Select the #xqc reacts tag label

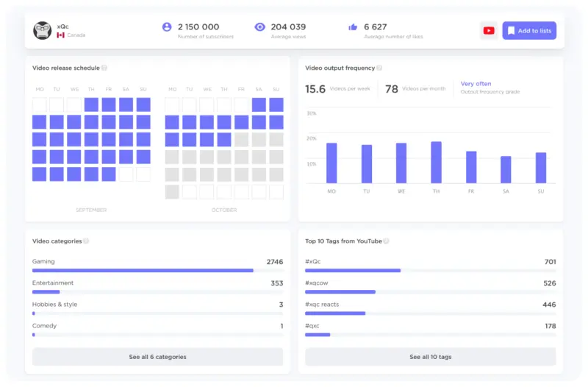(x=322, y=305)
